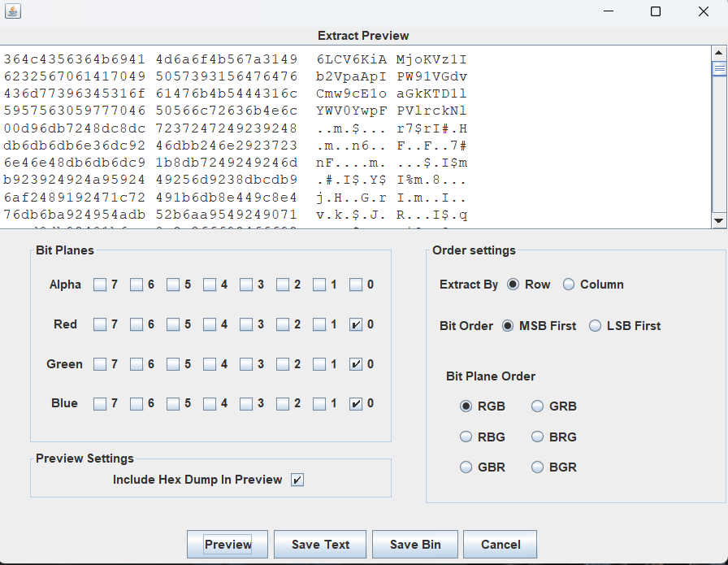Enable Green bit plane 6

coord(136,364)
